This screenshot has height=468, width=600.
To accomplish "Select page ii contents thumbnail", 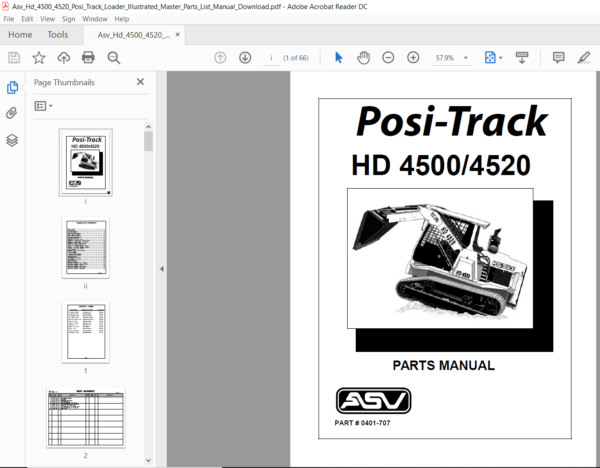I will pos(86,248).
